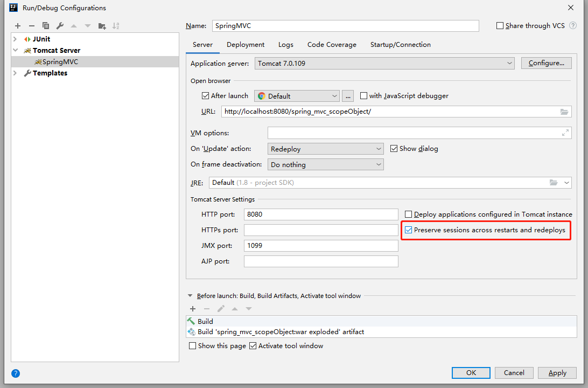Click Apply button
Viewport: 588px width, 388px height.
tap(557, 372)
